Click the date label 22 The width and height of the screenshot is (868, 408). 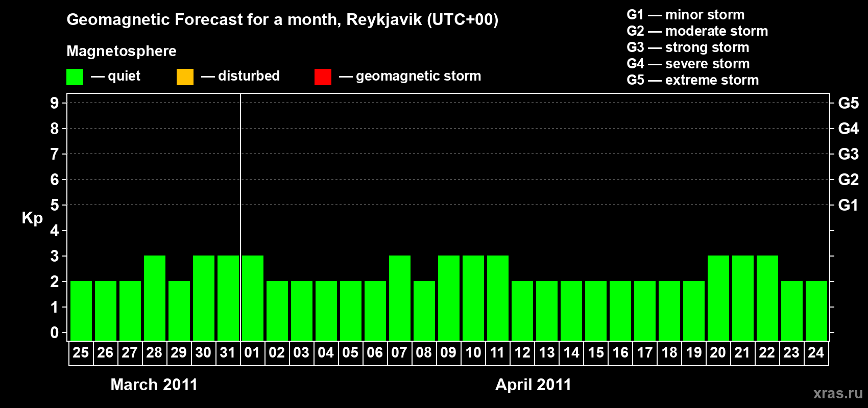767,352
